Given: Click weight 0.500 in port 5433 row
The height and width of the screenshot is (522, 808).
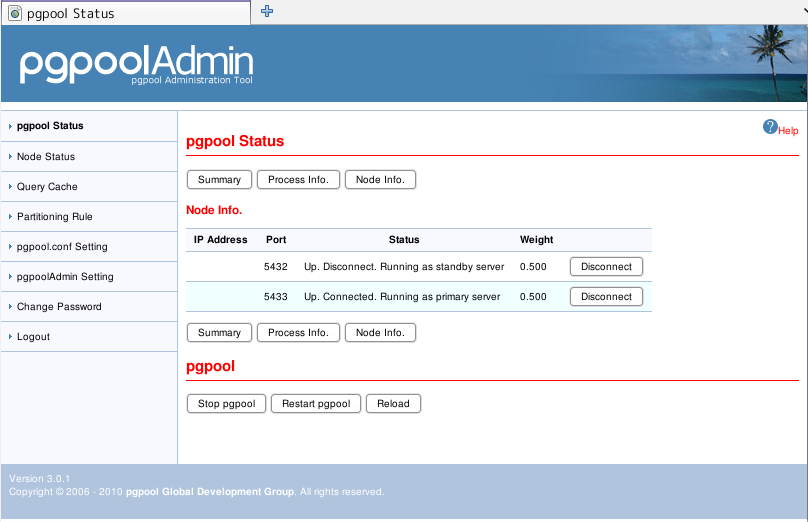Looking at the screenshot, I should [x=533, y=296].
